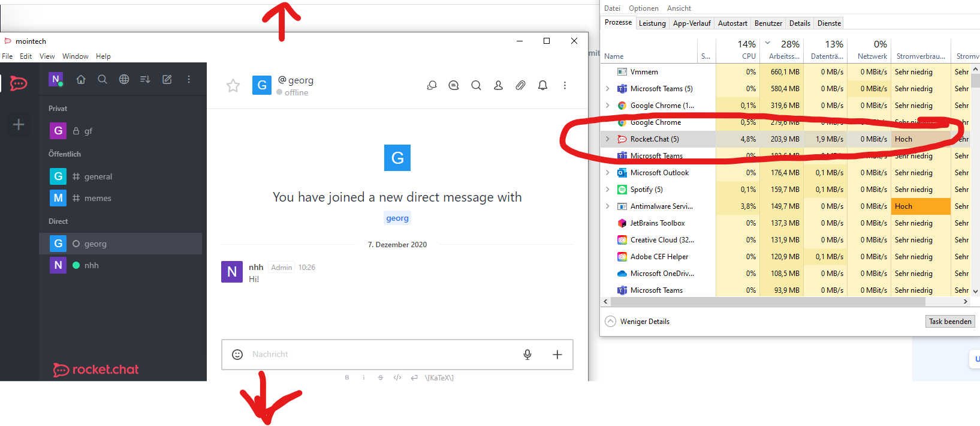Expand Antimalware Servi... process group
This screenshot has width=980, height=426.
point(607,206)
